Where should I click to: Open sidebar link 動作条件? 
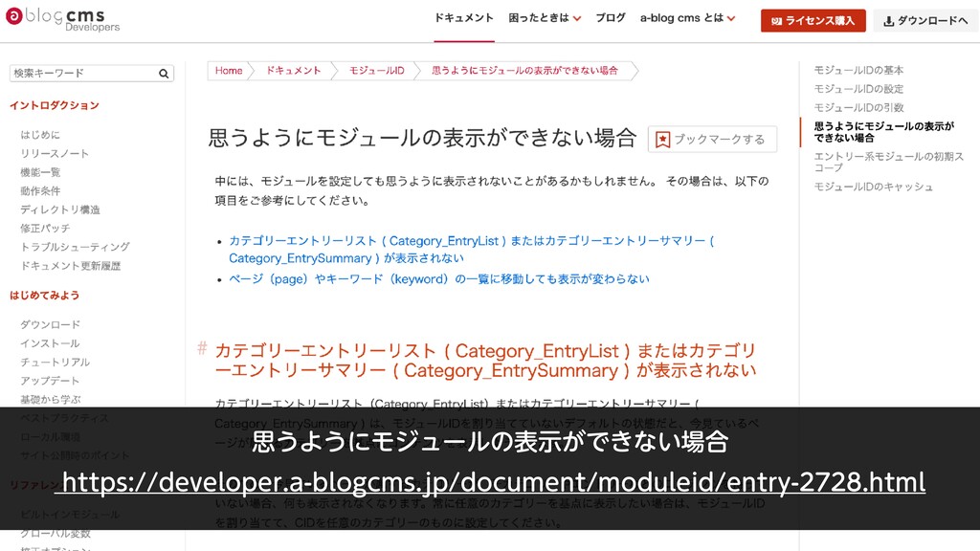[40, 191]
